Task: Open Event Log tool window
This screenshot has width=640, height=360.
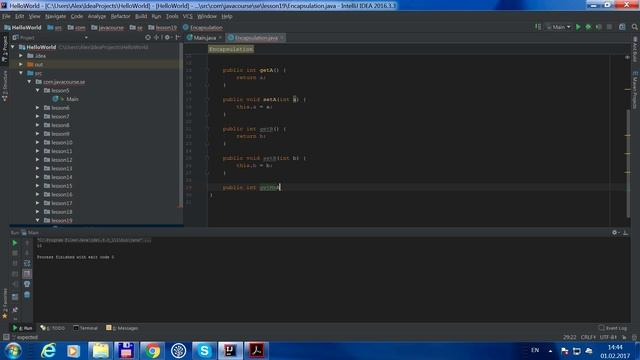Action: [613, 328]
